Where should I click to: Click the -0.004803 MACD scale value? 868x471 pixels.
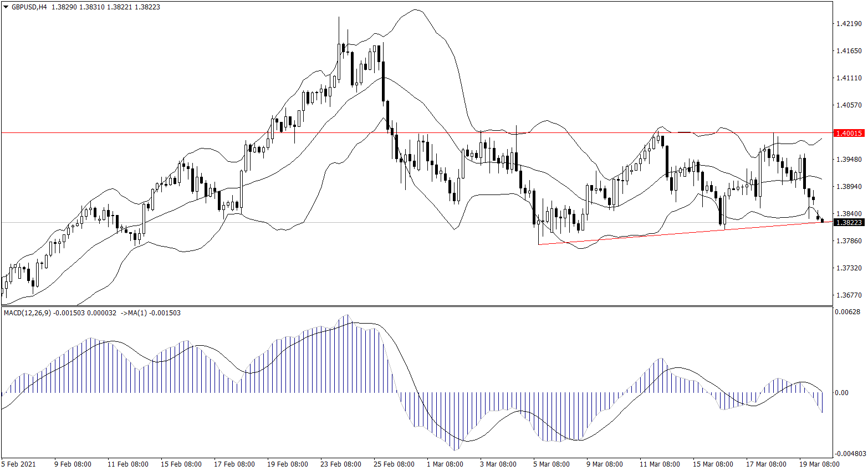850,454
